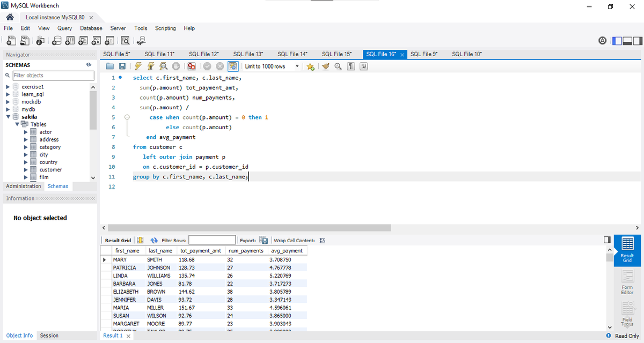The height and width of the screenshot is (343, 644).
Task: Open a script file in this editor
Action: tap(111, 66)
